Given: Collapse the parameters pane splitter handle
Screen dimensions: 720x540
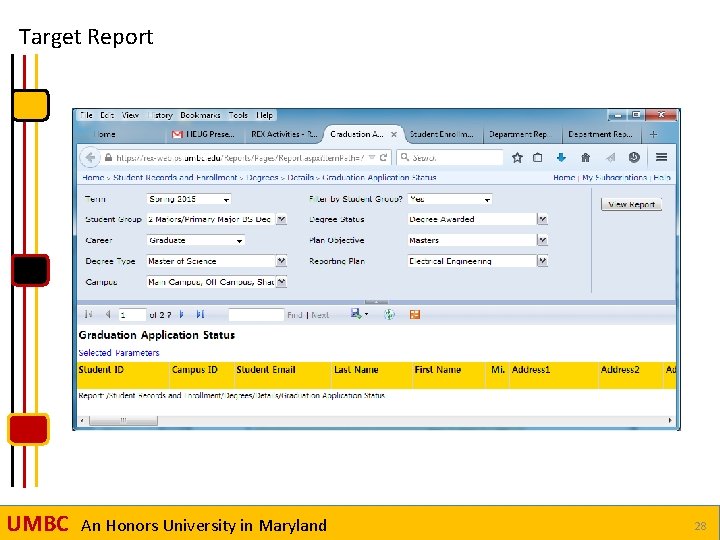Looking at the screenshot, I should pos(376,302).
